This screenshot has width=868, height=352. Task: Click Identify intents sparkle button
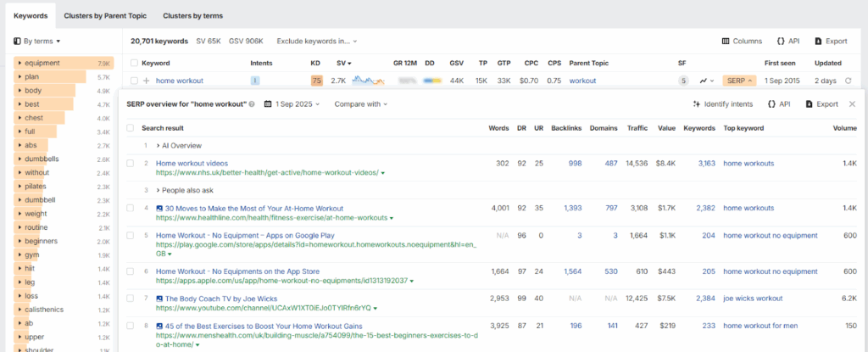pos(723,103)
